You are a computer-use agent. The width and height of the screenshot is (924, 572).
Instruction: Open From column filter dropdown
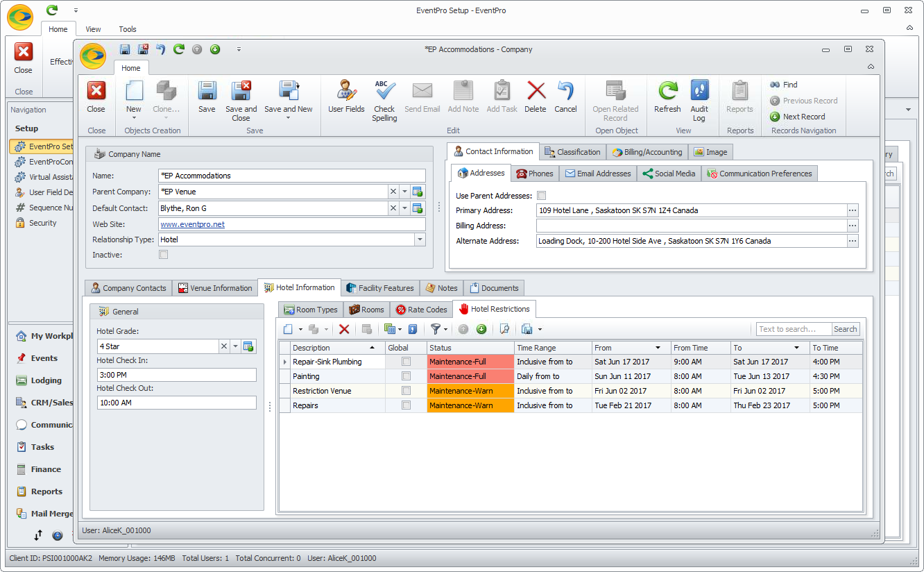click(658, 348)
